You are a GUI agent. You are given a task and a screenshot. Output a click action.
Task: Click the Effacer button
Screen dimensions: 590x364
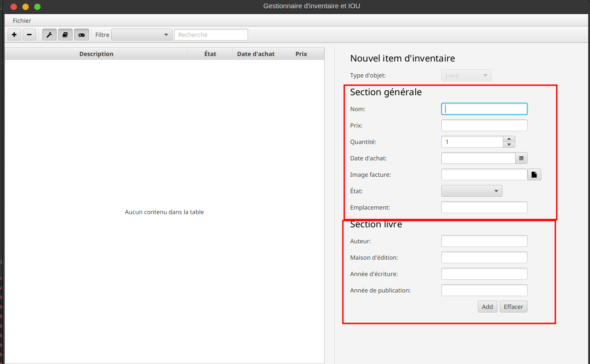point(513,307)
